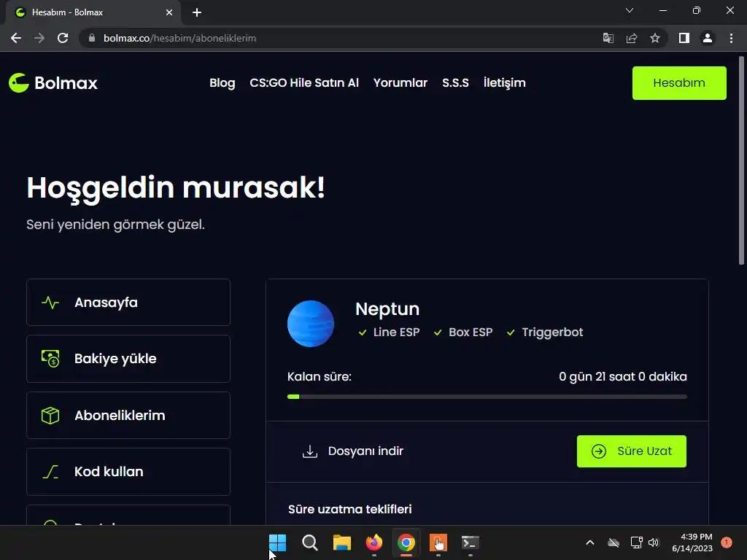Click the Hoşgeldin murasak! heading
The width and height of the screenshot is (747, 560).
tap(176, 187)
